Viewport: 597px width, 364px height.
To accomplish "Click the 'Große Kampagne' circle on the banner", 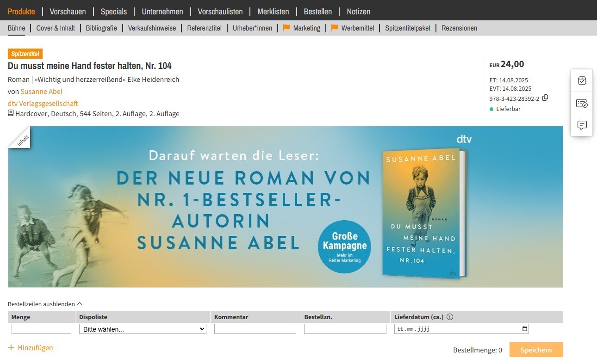I will point(344,247).
